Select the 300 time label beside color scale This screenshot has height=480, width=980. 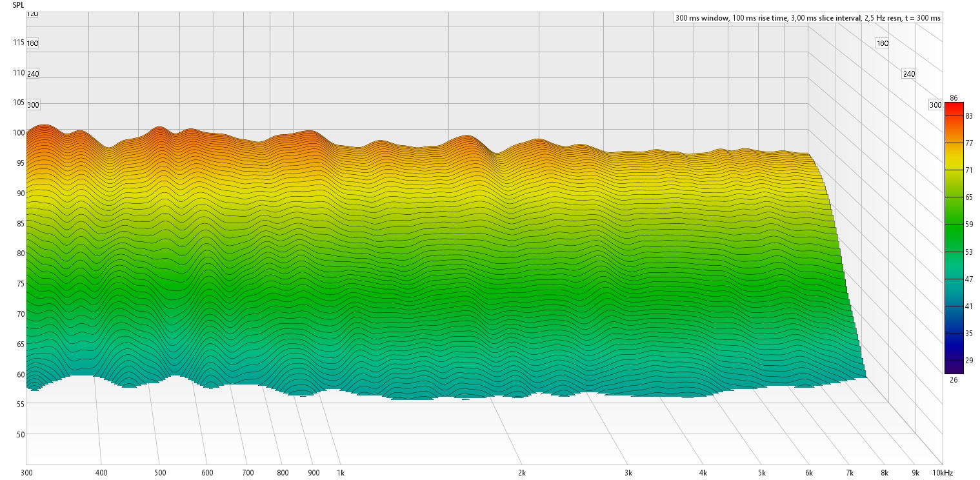tap(935, 105)
